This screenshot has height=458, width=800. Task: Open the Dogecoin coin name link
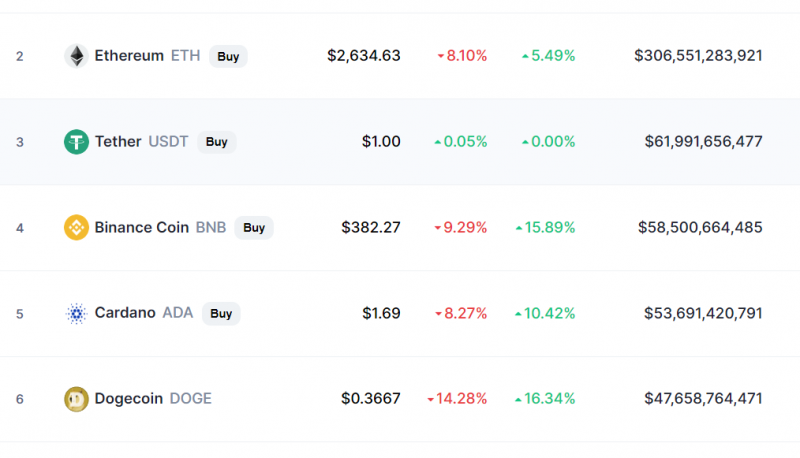pos(129,398)
